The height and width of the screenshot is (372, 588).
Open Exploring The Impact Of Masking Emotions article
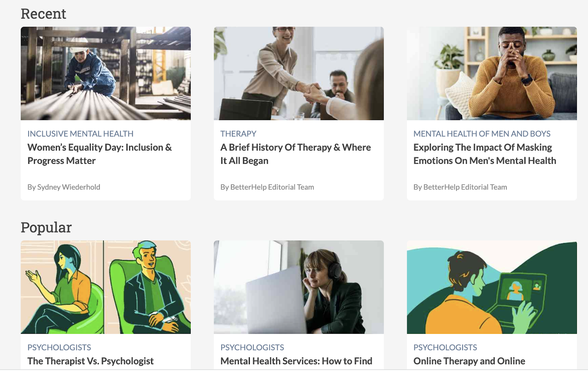coord(485,154)
